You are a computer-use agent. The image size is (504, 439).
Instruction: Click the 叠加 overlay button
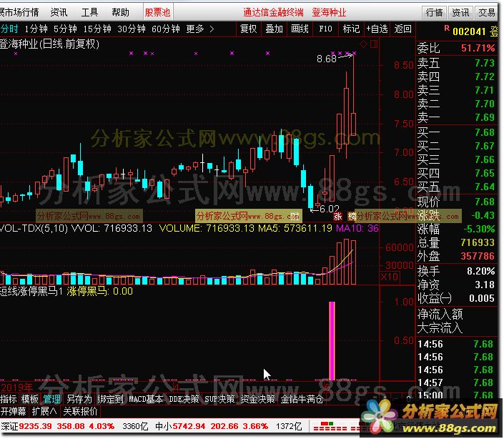tap(274, 29)
